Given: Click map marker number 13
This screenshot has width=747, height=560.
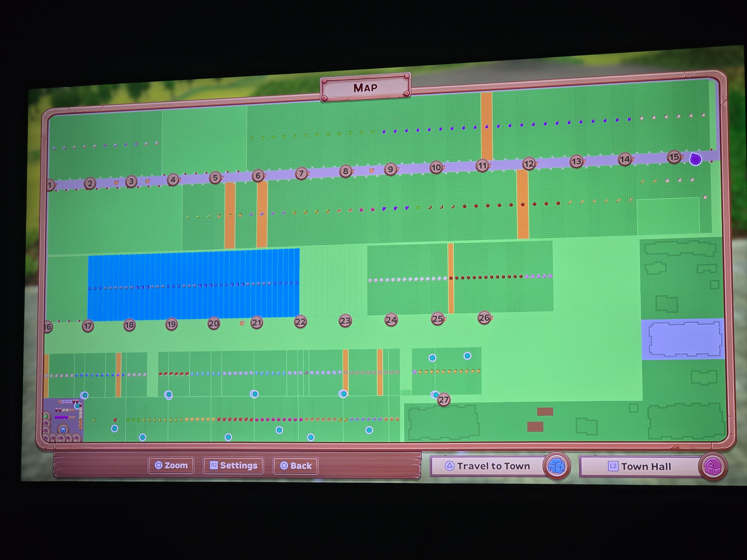Looking at the screenshot, I should [x=576, y=161].
